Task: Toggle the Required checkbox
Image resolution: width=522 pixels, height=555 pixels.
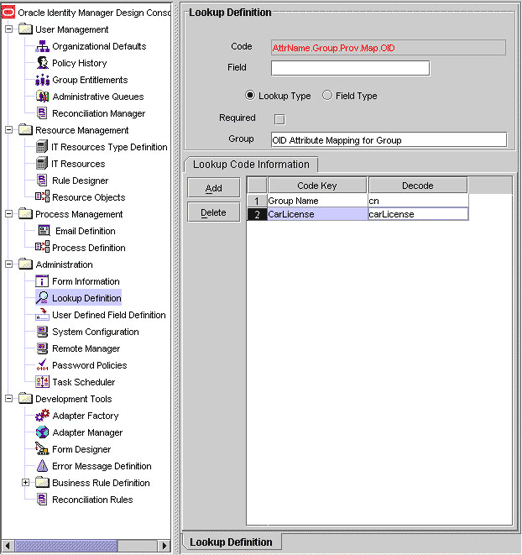Action: point(279,119)
